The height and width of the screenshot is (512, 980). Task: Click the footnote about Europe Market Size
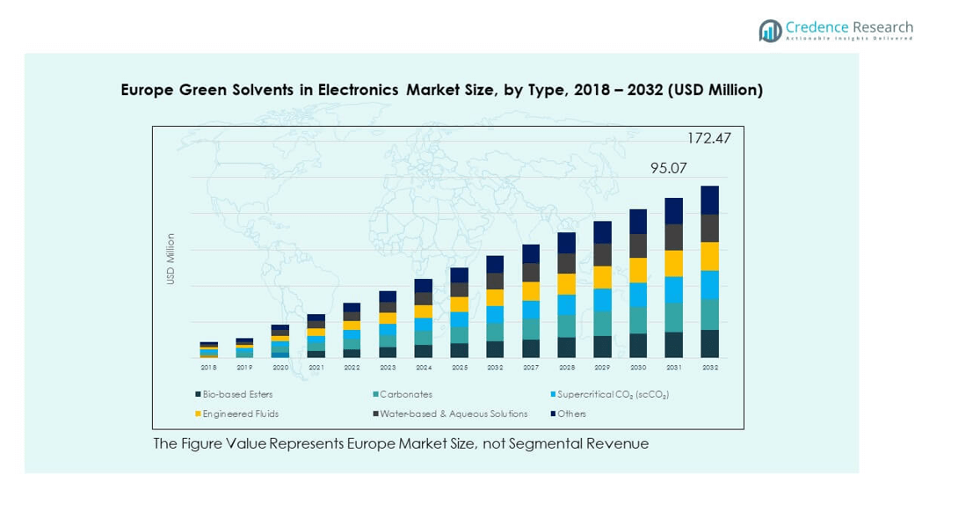tap(401, 443)
